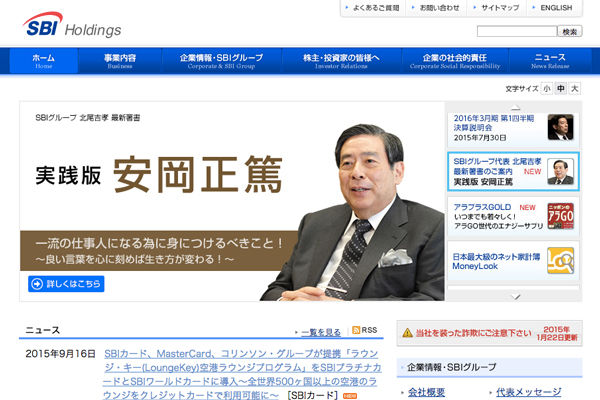Viewport: 600px width, 400px height.
Task: Click the carousel scroll-down chevron
Action: [515, 296]
